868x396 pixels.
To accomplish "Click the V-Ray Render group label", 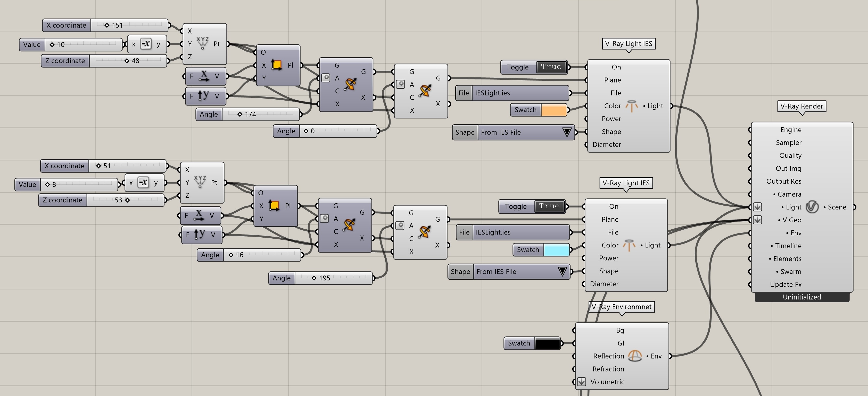I will click(x=802, y=106).
